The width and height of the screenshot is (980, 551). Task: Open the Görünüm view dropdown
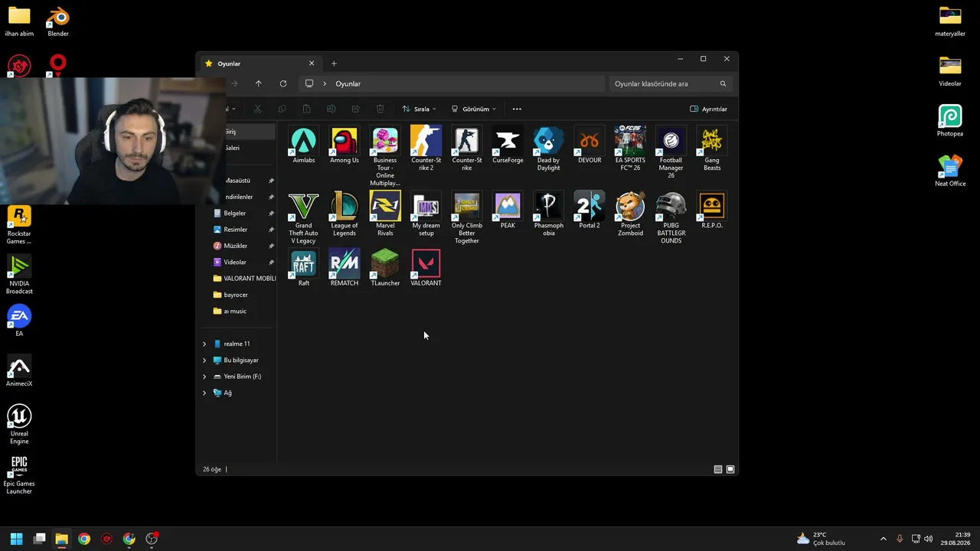pos(474,109)
